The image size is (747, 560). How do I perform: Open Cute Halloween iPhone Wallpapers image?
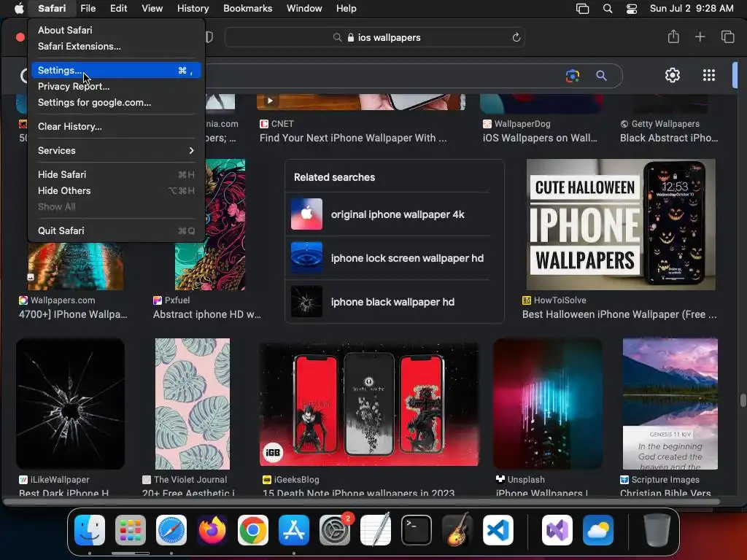621,225
